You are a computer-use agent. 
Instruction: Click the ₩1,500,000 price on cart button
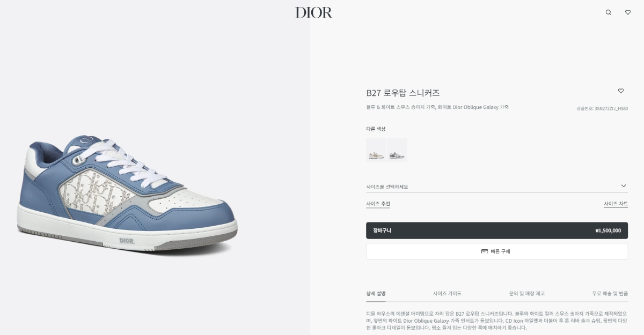tap(608, 230)
